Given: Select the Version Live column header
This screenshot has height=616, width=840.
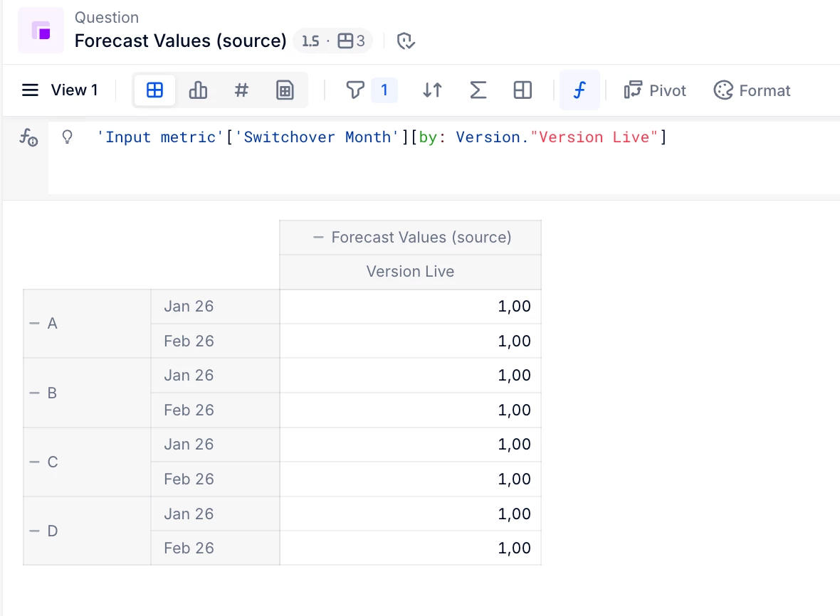Looking at the screenshot, I should click(x=410, y=272).
